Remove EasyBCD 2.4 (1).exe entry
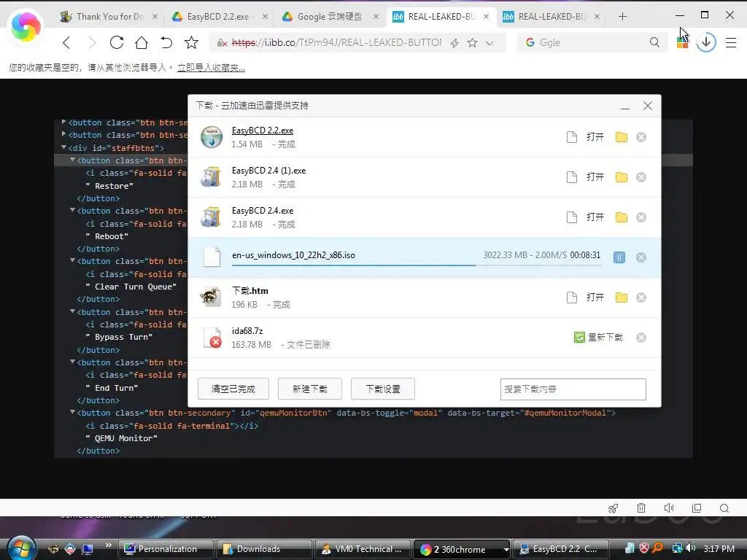The image size is (747, 560). [x=641, y=177]
